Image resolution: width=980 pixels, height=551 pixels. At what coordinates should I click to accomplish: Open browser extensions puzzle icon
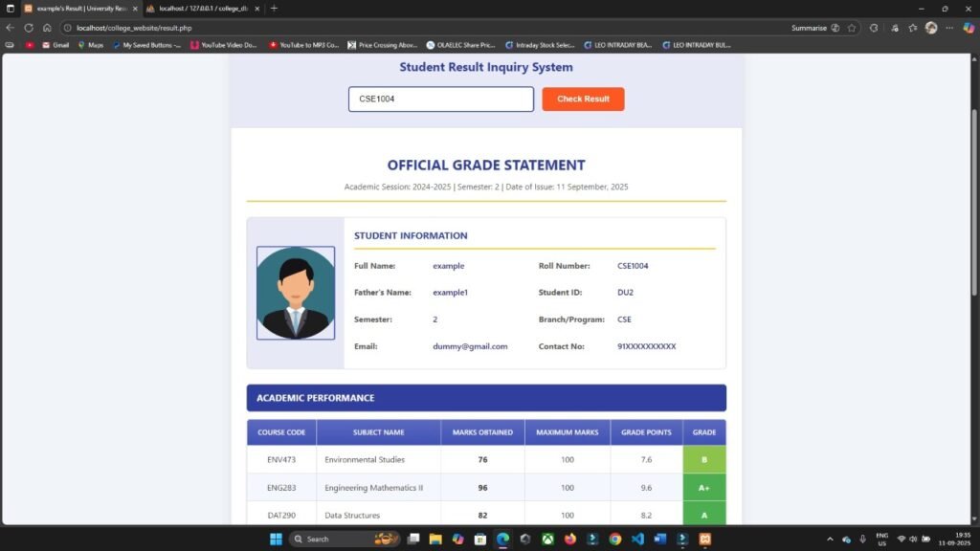(895, 28)
